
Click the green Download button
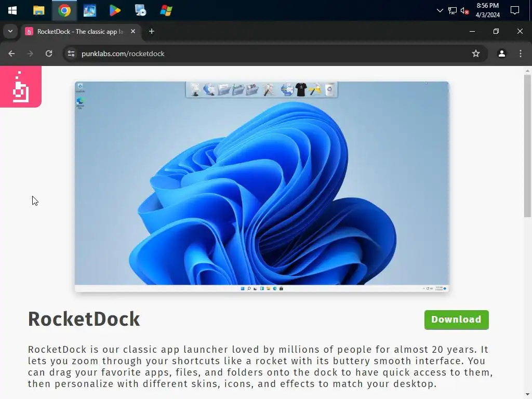[456, 320]
